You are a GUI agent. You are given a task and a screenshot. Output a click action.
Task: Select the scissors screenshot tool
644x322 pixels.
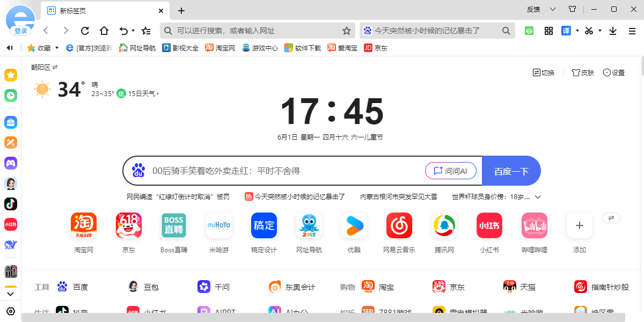coord(589,31)
